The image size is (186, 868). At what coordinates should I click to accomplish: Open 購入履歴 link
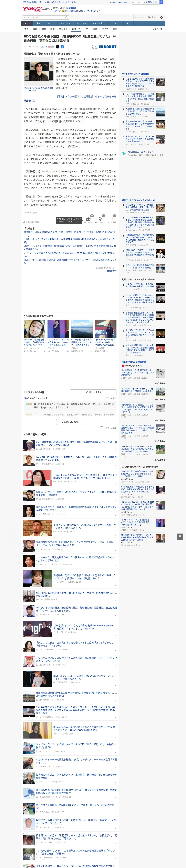tap(152, 18)
